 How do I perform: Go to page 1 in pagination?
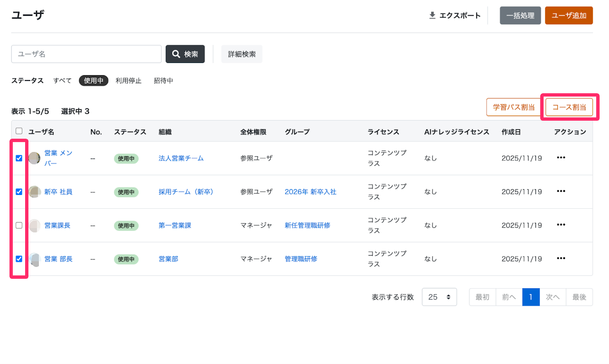[x=531, y=297]
